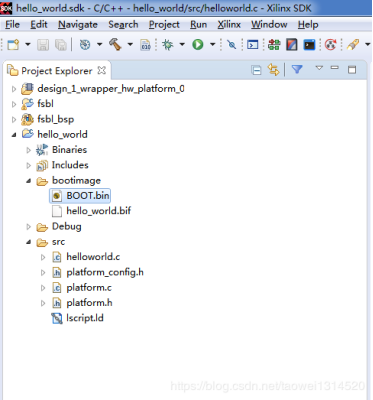Viewport: 373px width, 400px height.
Task: Click the New file wizard icon
Action: (13, 44)
